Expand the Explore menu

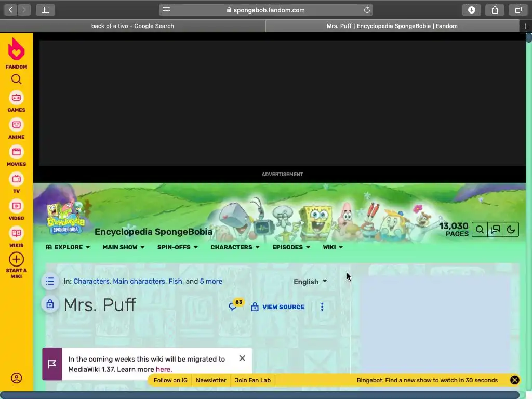point(68,247)
